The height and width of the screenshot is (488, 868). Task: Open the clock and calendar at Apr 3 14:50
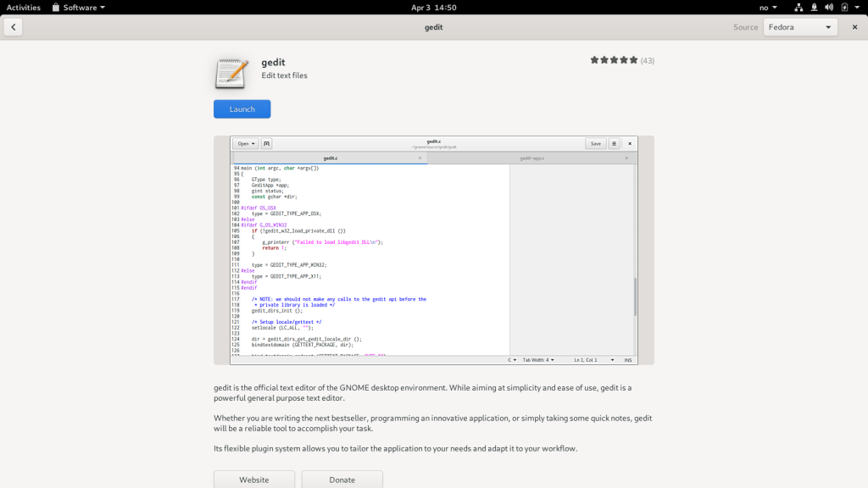(433, 7)
